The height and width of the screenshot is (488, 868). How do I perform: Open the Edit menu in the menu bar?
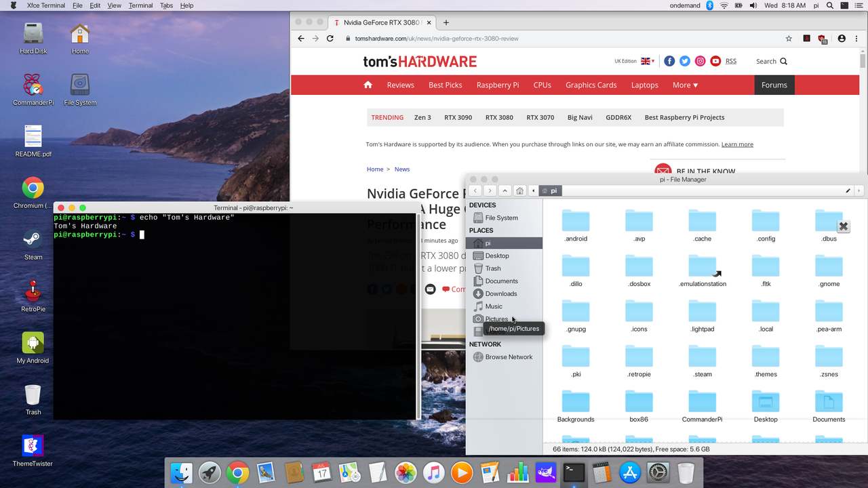point(95,5)
